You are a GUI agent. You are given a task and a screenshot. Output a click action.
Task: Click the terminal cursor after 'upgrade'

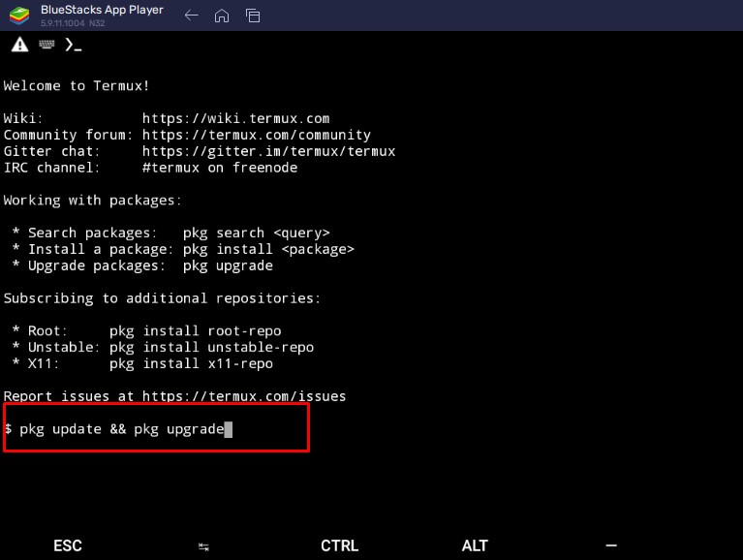[229, 428]
